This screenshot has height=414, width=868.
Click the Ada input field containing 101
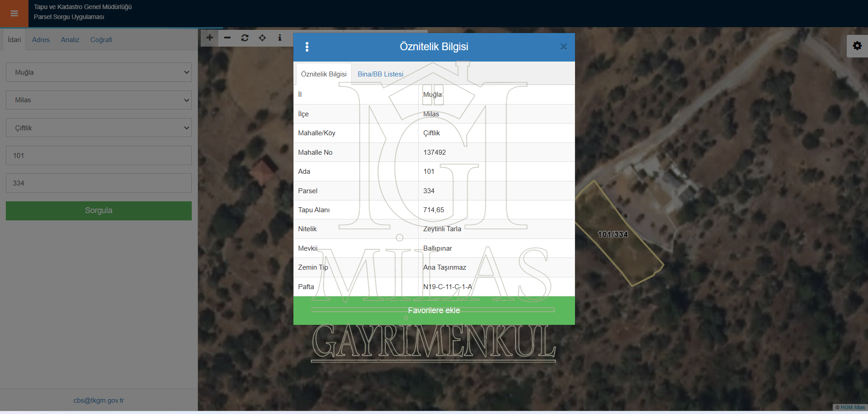point(99,156)
